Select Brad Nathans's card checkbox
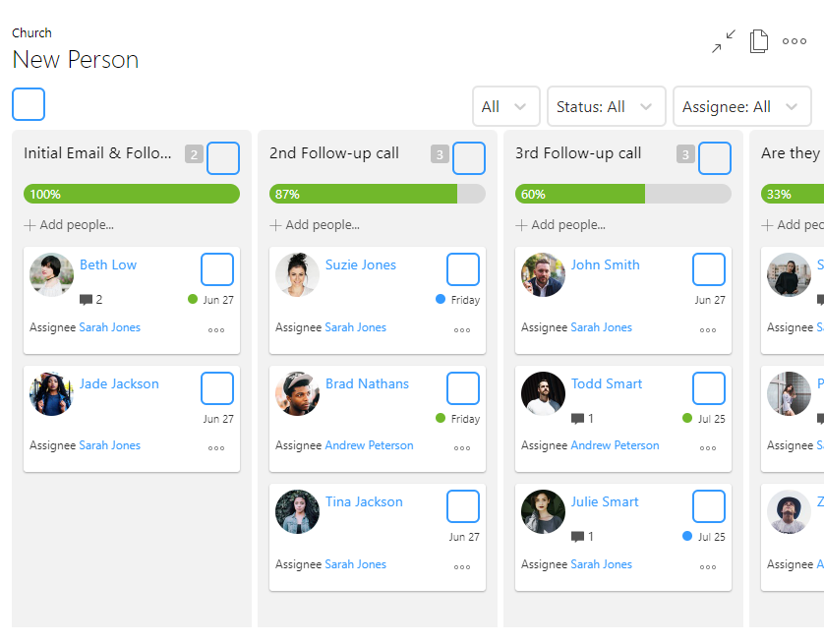The width and height of the screenshot is (824, 644). point(463,388)
